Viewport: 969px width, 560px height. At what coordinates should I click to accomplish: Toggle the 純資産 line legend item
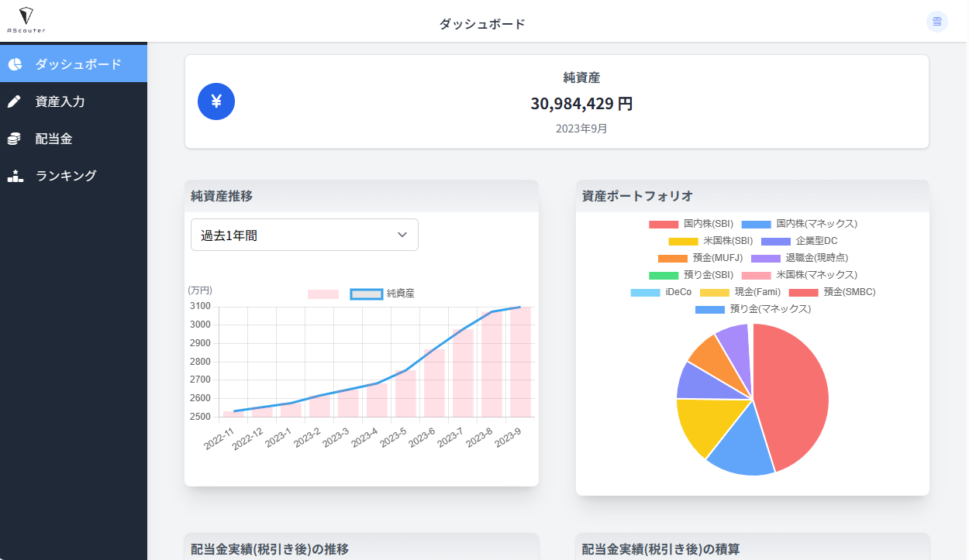(x=382, y=294)
